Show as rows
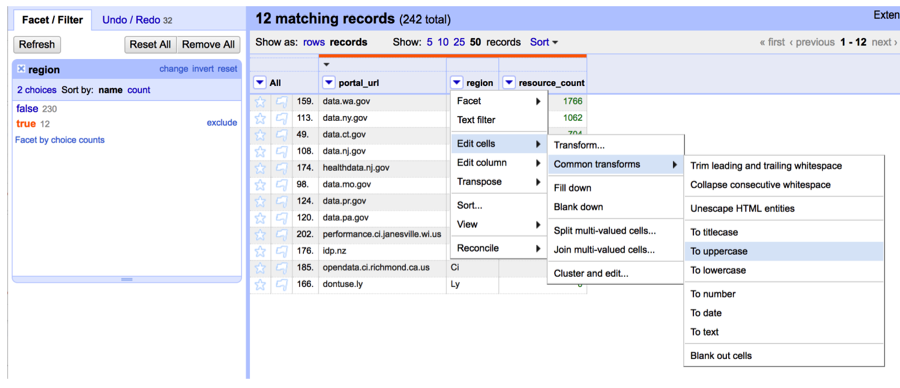 click(x=314, y=42)
